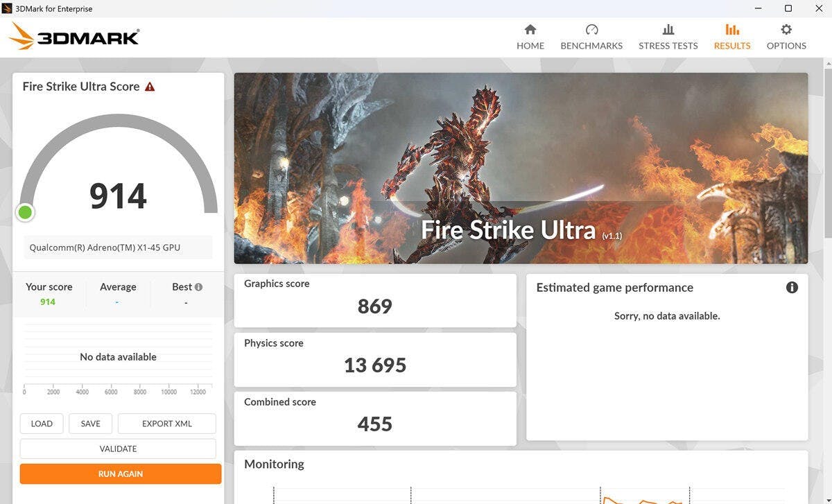The width and height of the screenshot is (832, 504).
Task: Minimize the 3DMark window
Action: click(x=758, y=8)
